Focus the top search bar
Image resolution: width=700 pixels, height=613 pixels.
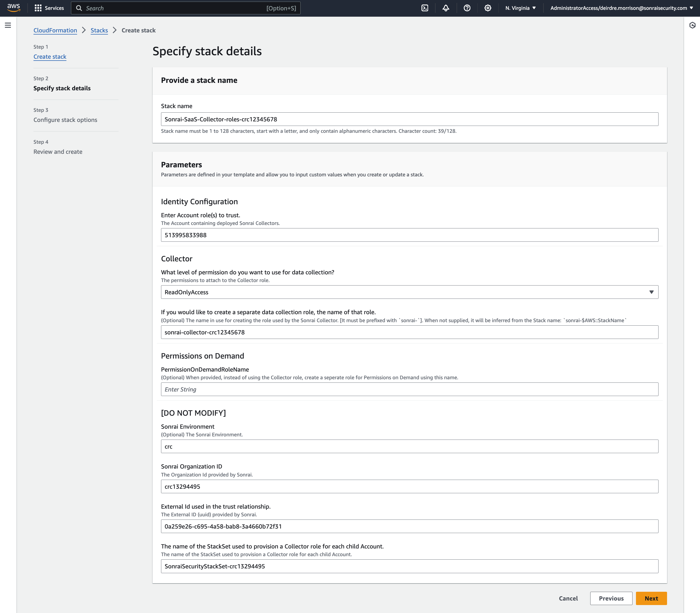tap(185, 8)
